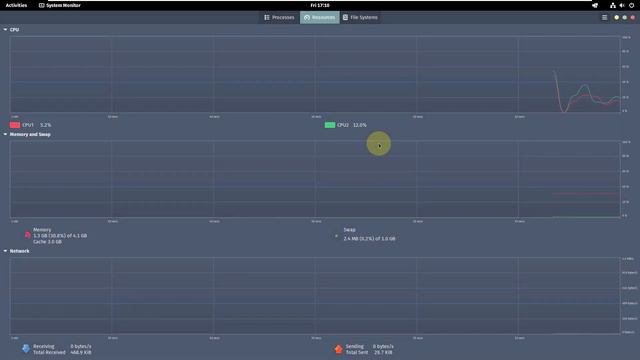640x360 pixels.
Task: Click the CPU2 12.0% label
Action: point(352,125)
